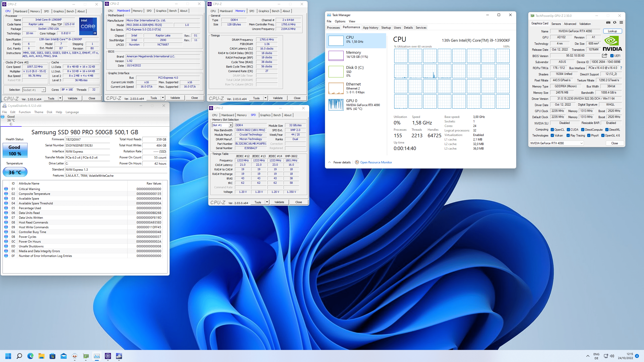
Task: Open the GPU selection dropdown in GPU-Z
Action: tap(556, 143)
